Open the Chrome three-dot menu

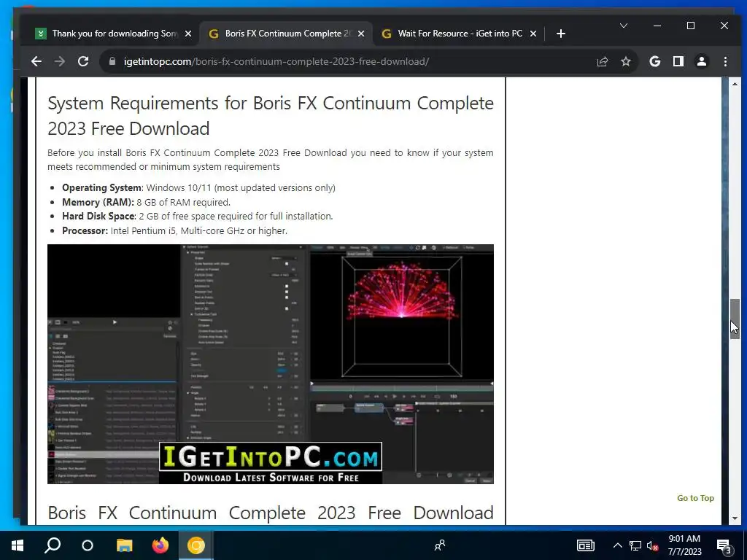point(725,61)
